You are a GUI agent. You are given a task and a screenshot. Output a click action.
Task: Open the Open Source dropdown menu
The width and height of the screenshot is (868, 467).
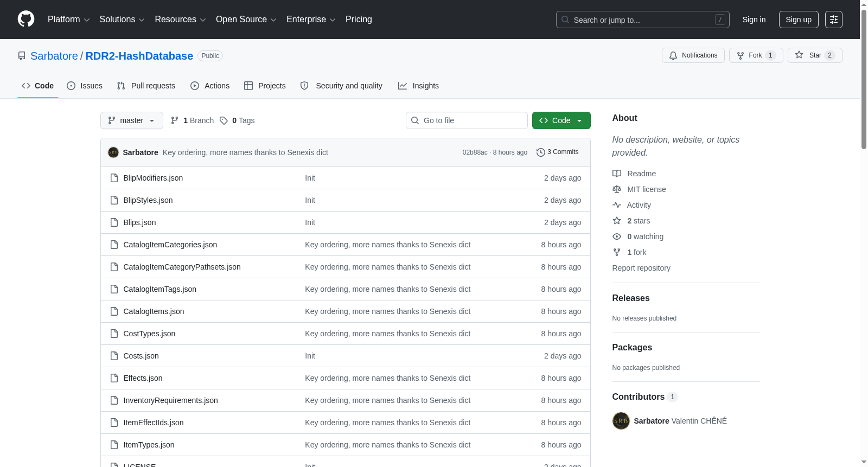point(246,20)
